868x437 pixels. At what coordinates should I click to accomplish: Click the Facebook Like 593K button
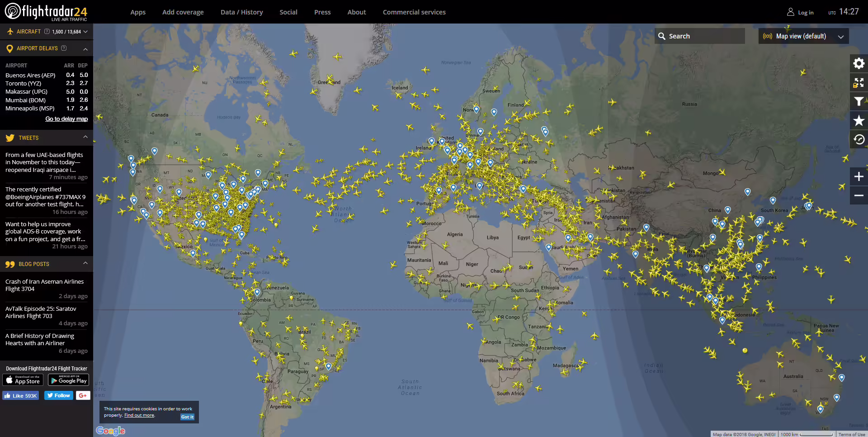coord(21,395)
